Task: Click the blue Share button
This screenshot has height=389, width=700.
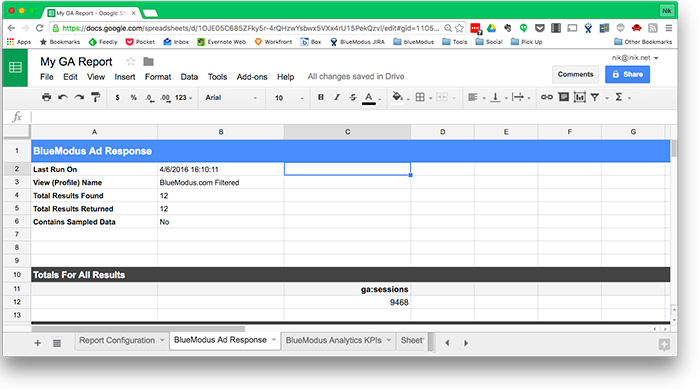Action: pos(627,74)
